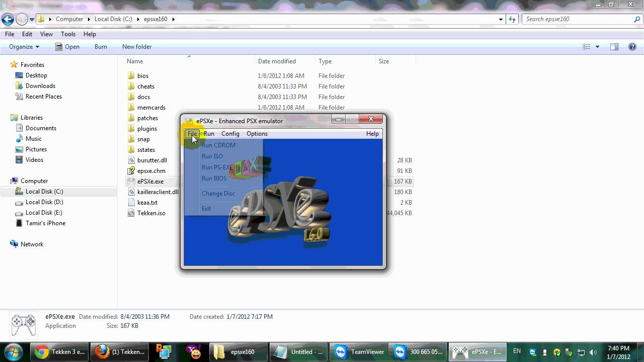Switch to TeamViewer taskbar button
The image size is (644, 362).
coord(360,352)
